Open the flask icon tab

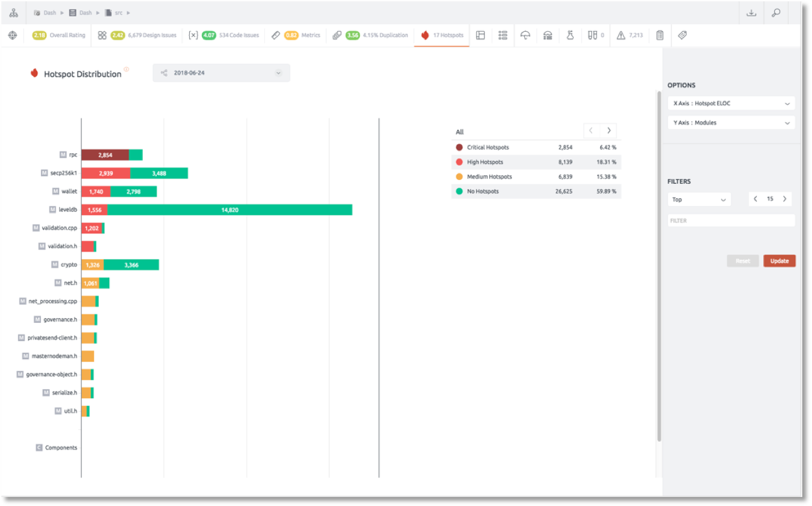(x=570, y=35)
